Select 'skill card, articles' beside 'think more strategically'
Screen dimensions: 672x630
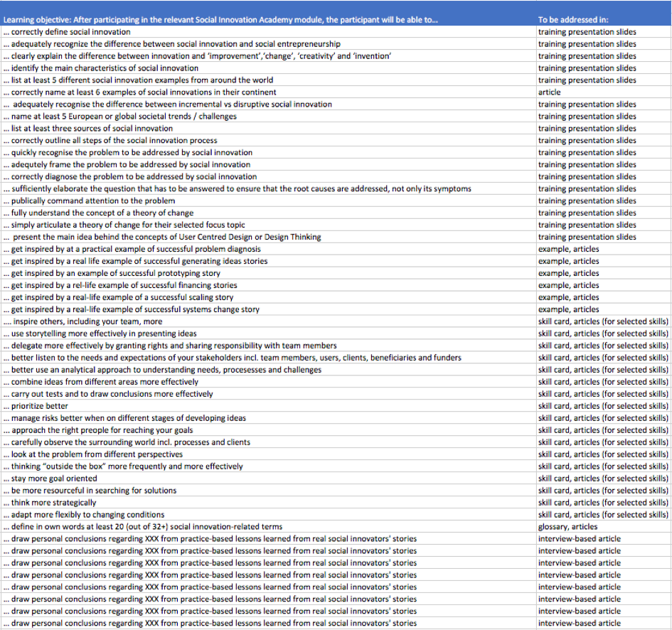click(604, 502)
